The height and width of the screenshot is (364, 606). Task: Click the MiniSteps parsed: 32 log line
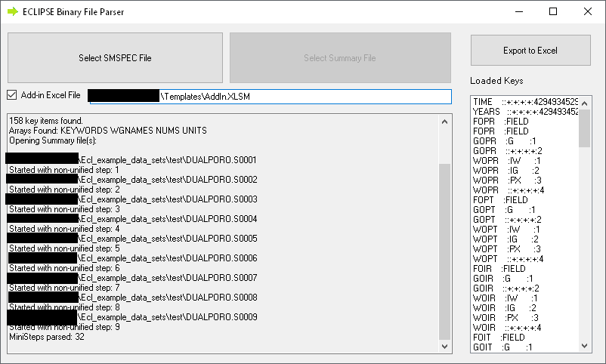click(x=47, y=337)
